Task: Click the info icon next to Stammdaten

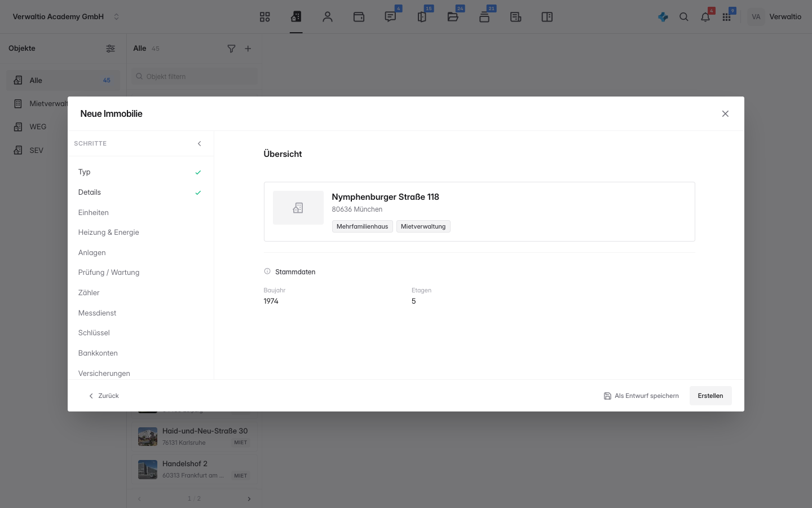Action: coord(267,271)
